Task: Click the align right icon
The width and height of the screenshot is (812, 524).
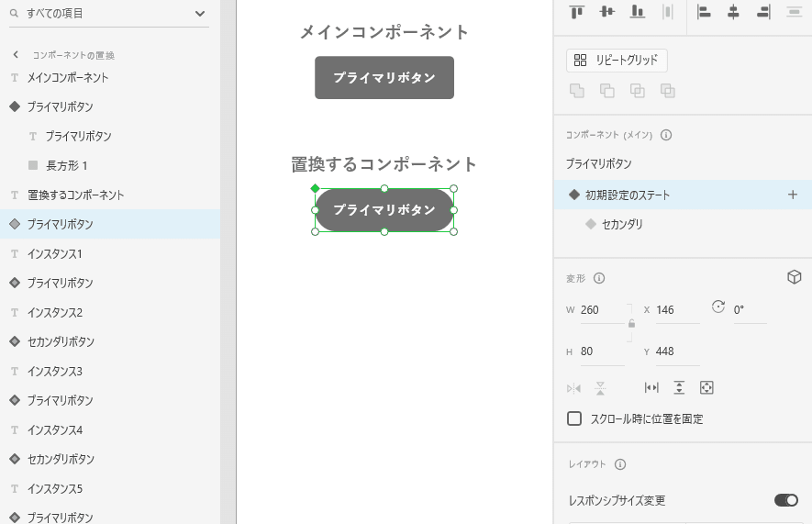Action: point(763,12)
